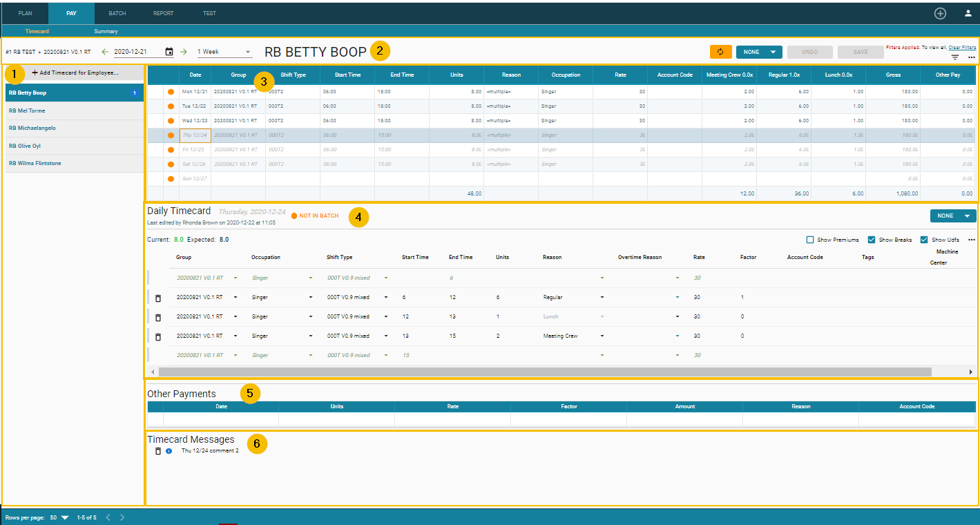The image size is (980, 525).
Task: Click the add (plus circle) icon in top bar
Action: tap(940, 13)
